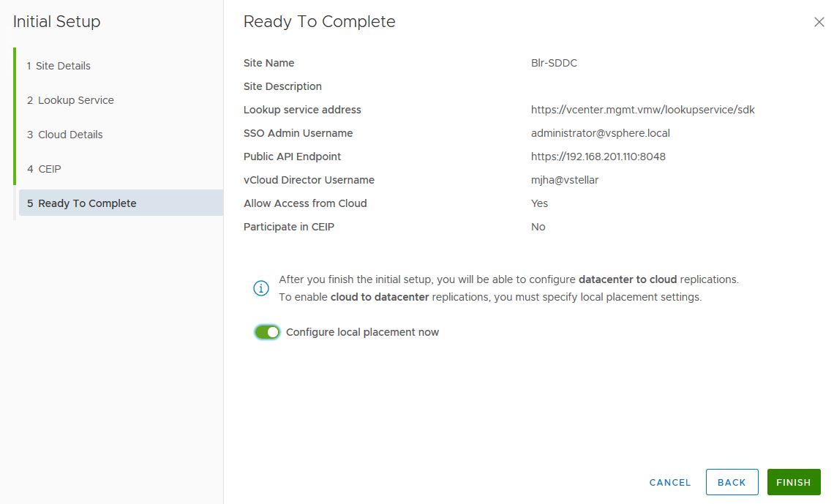Click the Participate in CEIP No value
This screenshot has width=834, height=504.
pos(538,227)
